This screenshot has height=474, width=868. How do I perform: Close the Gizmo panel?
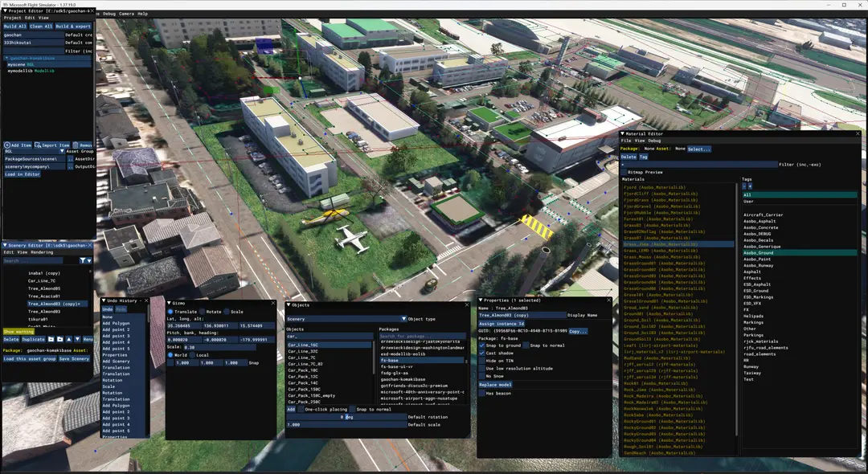click(x=273, y=303)
